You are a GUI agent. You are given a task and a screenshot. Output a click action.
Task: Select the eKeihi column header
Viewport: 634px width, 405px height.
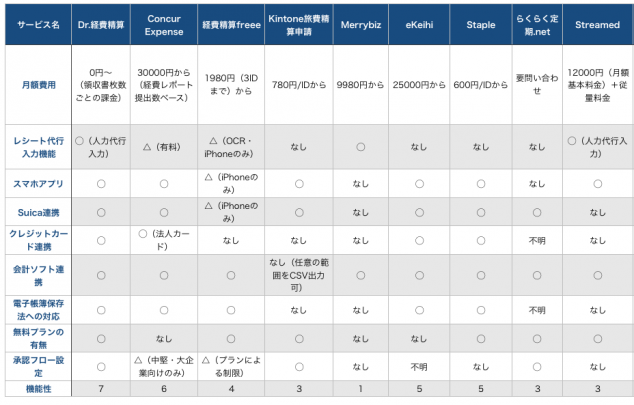click(x=419, y=25)
